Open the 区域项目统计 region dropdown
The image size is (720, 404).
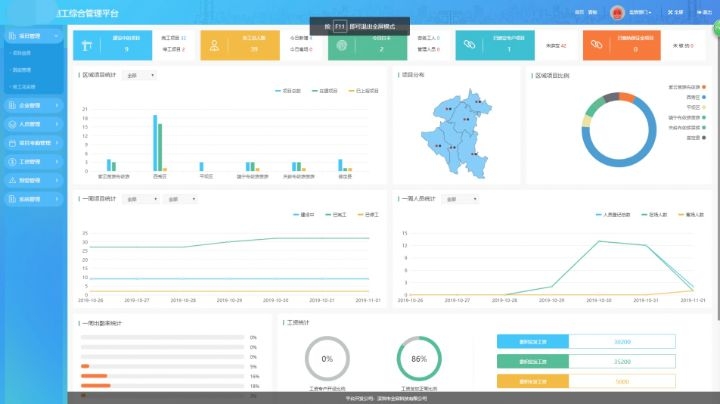[x=140, y=75]
